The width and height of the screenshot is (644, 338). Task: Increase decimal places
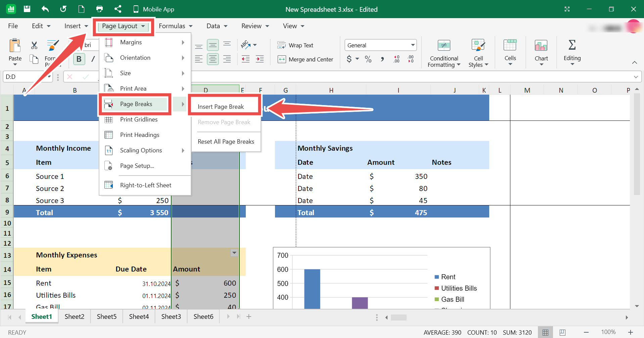click(x=397, y=59)
